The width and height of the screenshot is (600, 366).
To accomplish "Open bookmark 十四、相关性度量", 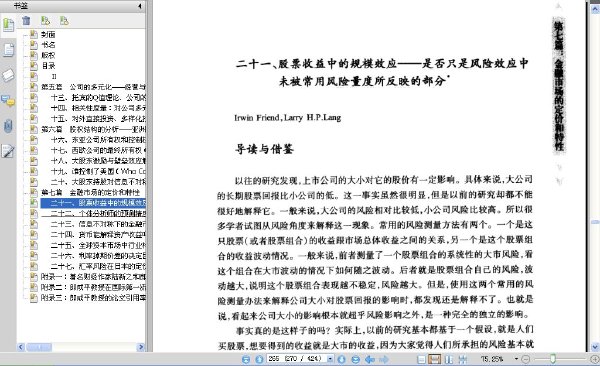I will point(98,108).
